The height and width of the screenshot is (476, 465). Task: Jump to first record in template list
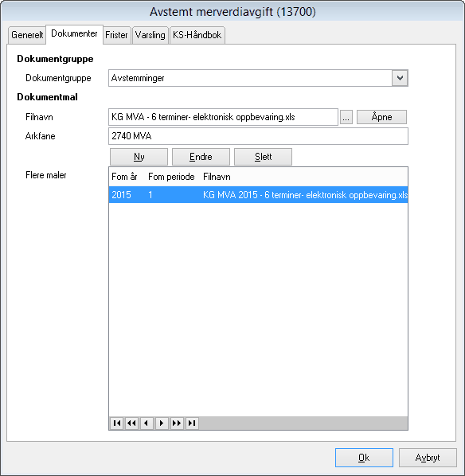(x=116, y=423)
